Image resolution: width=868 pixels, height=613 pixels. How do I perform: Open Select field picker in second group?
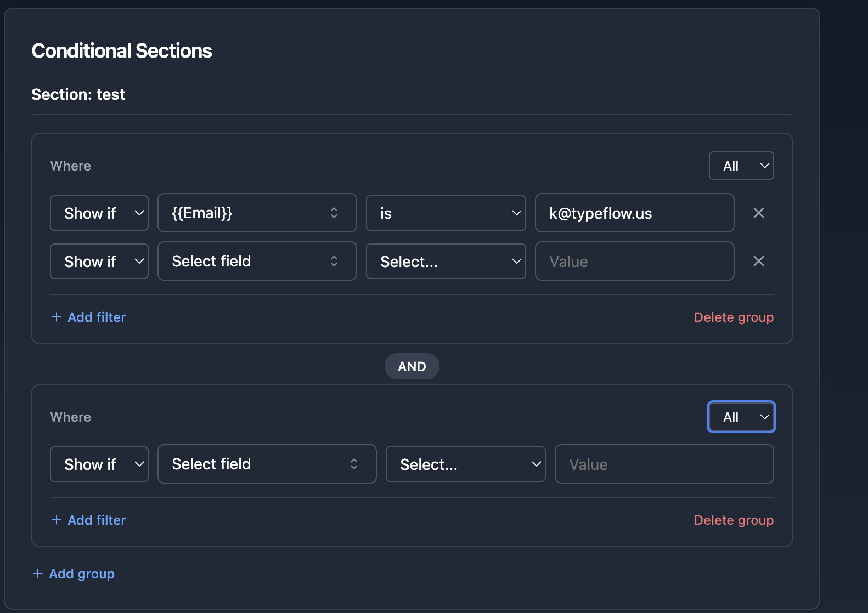click(267, 464)
